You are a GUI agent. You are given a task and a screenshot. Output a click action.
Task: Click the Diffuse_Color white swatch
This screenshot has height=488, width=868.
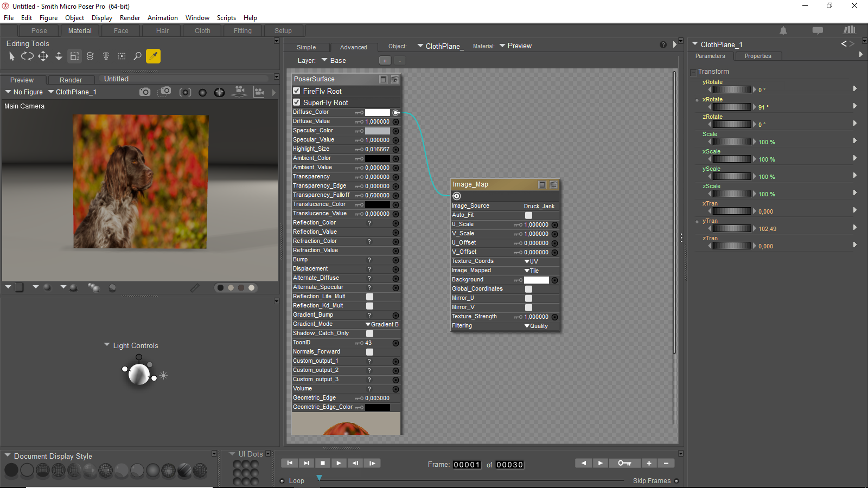[377, 112]
